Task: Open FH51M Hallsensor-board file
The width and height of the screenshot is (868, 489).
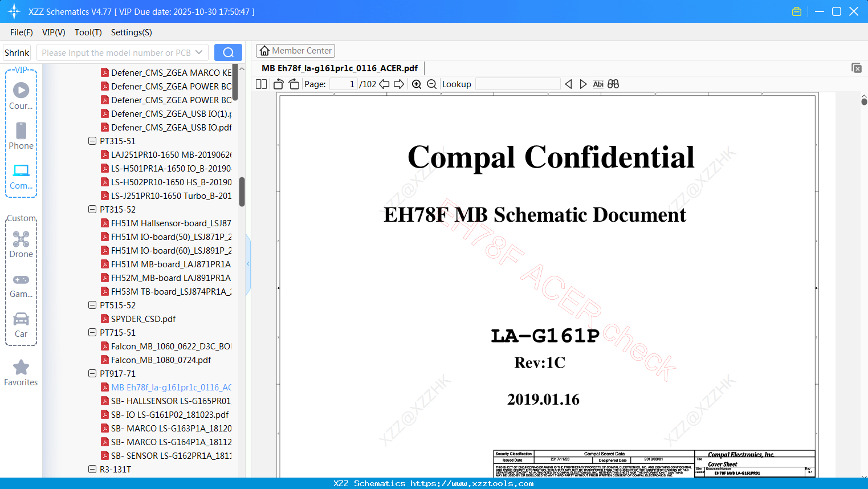Action: (171, 223)
